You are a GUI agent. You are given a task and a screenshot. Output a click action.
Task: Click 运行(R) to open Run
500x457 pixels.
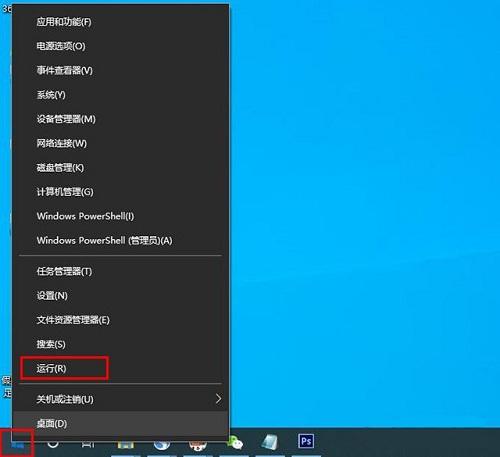tap(121, 369)
